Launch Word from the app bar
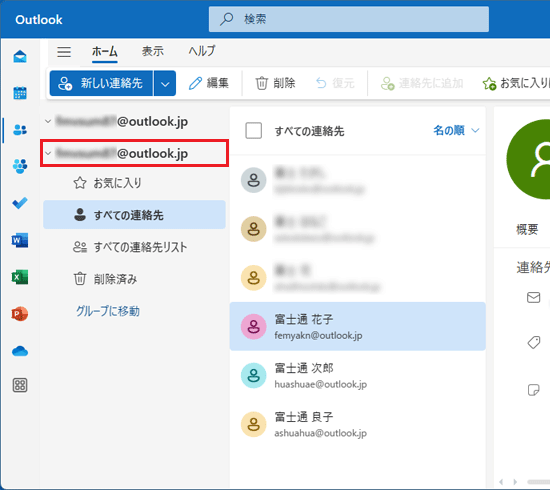 [x=20, y=240]
